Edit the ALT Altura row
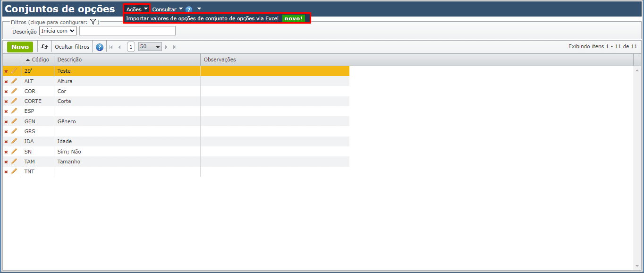Image resolution: width=644 pixels, height=273 pixels. pos(14,81)
